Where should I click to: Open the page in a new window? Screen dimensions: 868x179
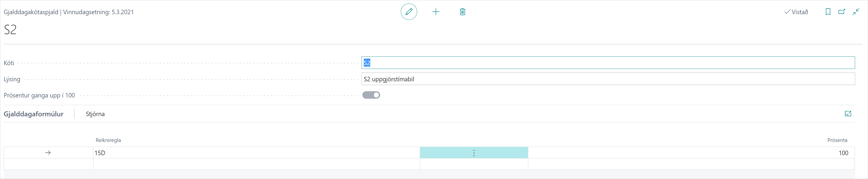click(841, 12)
